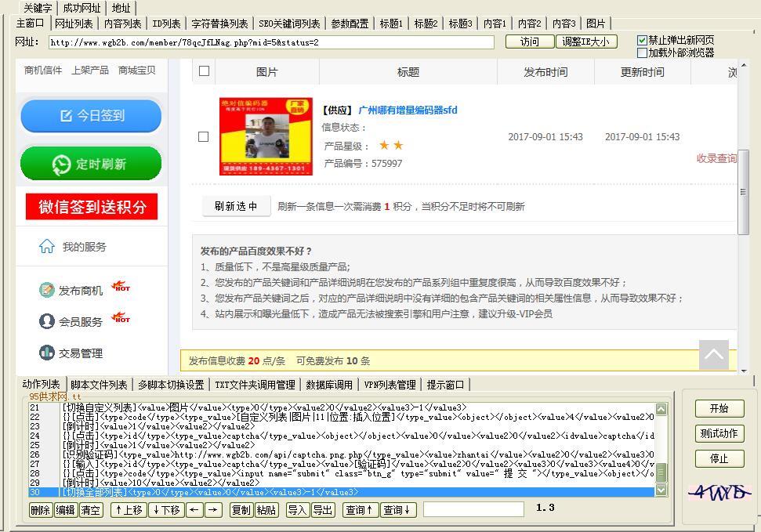Open 交易管理 icon in sidebar
Screen dimensions: 761x532
click(x=46, y=353)
